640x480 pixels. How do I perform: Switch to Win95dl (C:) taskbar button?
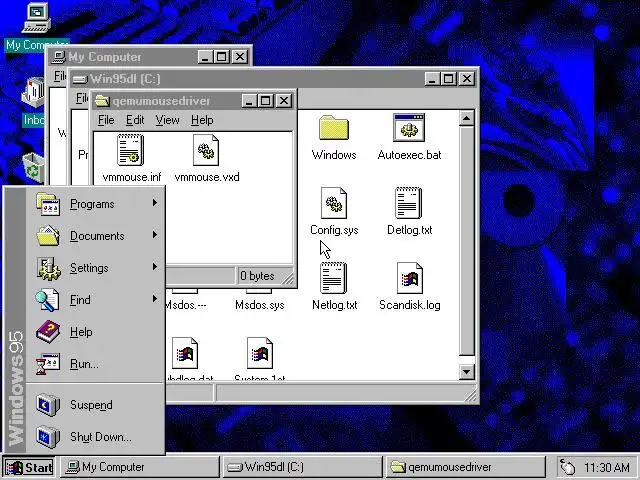click(x=302, y=467)
